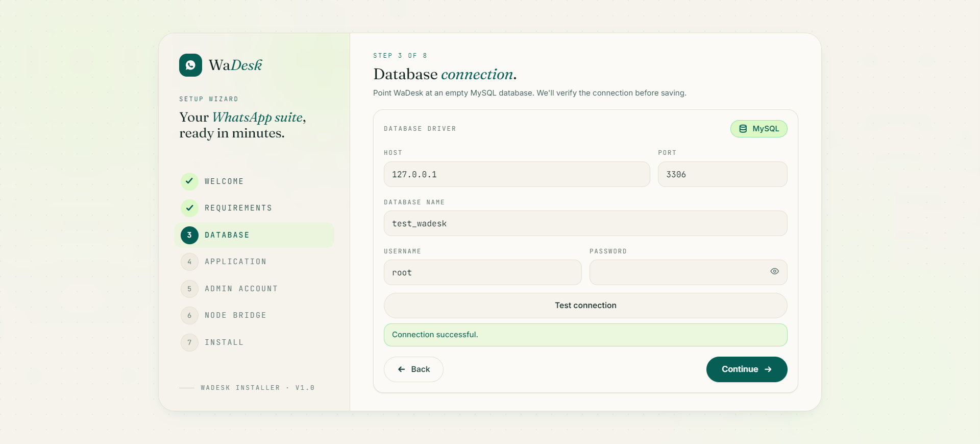980x444 pixels.
Task: Focus the Host field showing 127.0.0.1
Action: click(x=517, y=174)
